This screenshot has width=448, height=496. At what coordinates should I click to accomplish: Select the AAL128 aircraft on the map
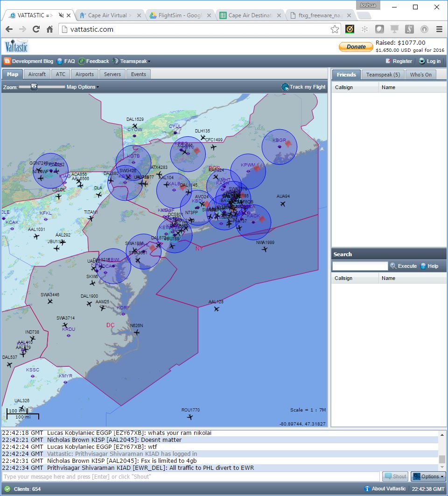(217, 309)
